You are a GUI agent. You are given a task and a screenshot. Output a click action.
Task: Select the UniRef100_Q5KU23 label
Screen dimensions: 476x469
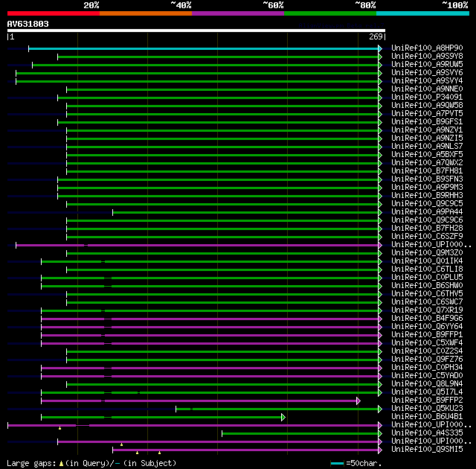(427, 409)
